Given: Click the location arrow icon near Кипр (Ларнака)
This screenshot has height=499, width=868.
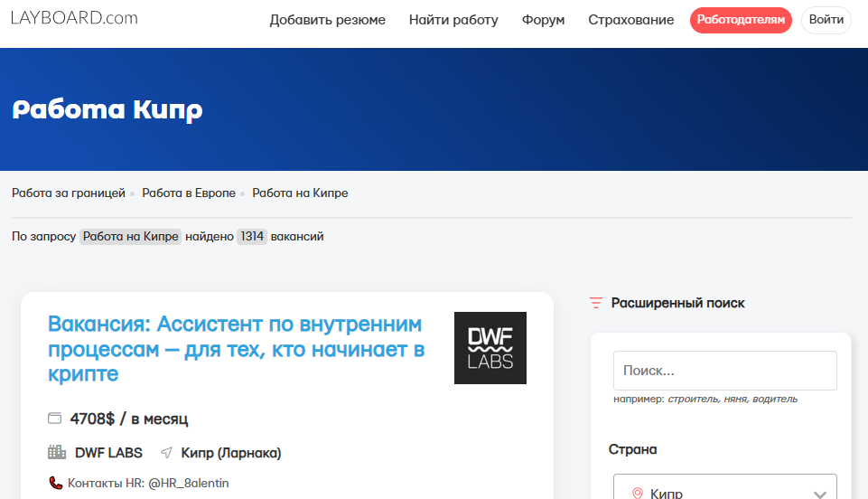Looking at the screenshot, I should click(x=166, y=453).
